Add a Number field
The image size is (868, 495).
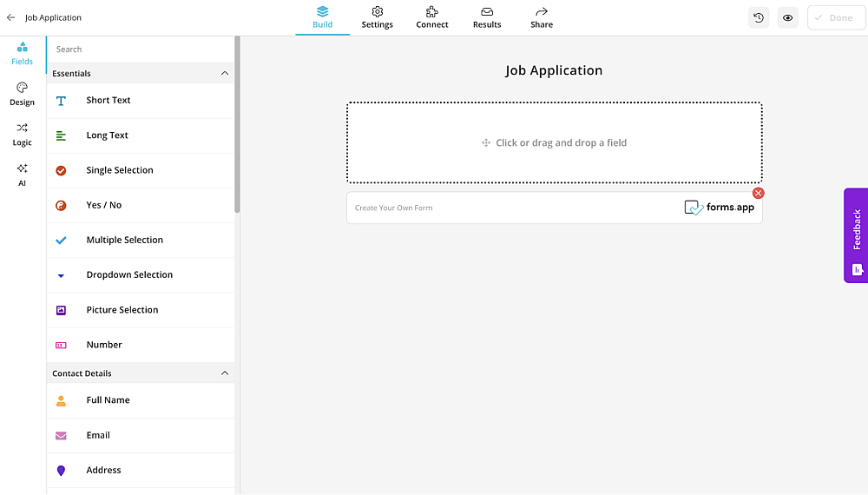pyautogui.click(x=141, y=345)
